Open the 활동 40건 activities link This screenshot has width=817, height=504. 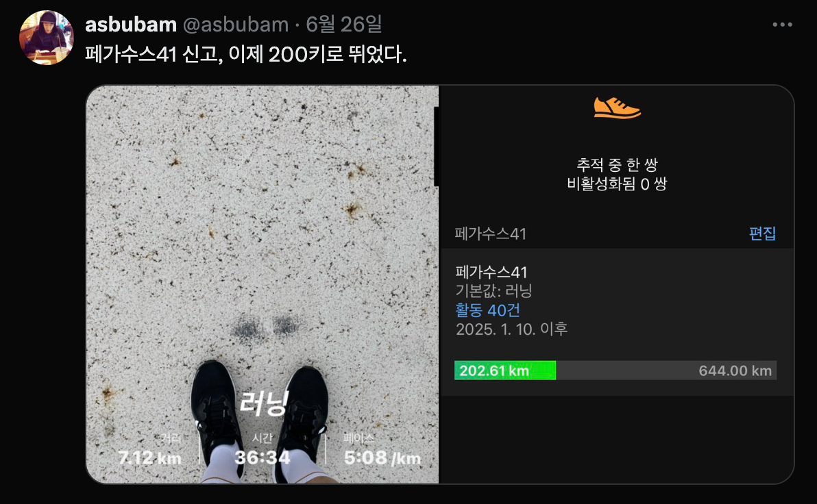coord(488,310)
